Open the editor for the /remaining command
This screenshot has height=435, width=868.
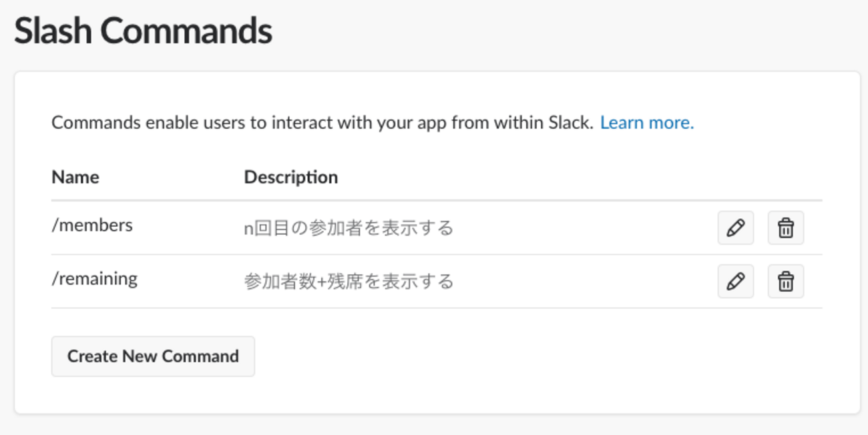[735, 282]
